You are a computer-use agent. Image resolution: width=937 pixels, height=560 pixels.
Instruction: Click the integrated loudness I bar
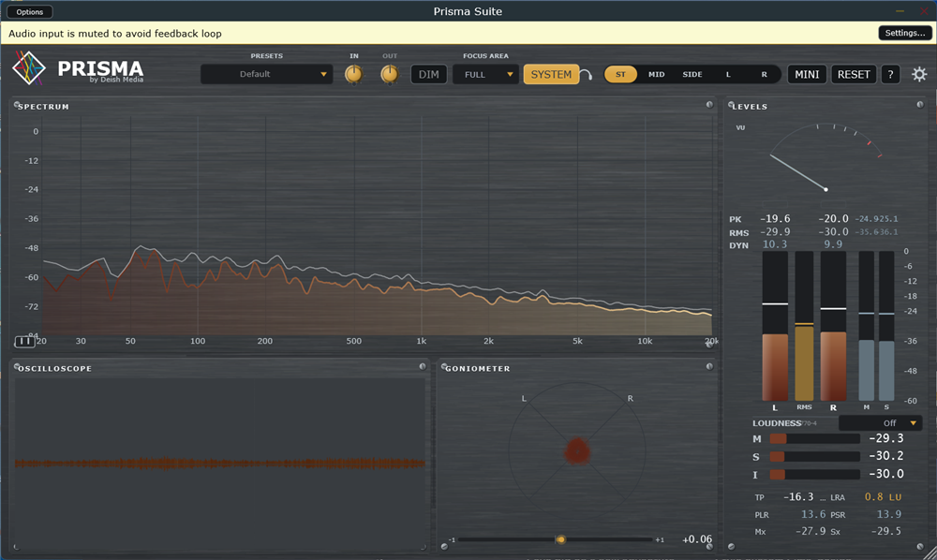[x=814, y=474]
